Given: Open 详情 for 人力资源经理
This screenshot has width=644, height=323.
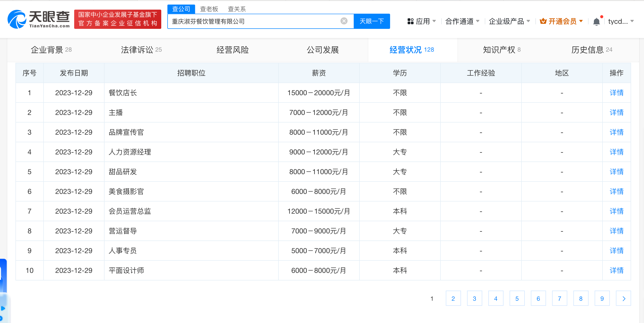Looking at the screenshot, I should (x=617, y=152).
